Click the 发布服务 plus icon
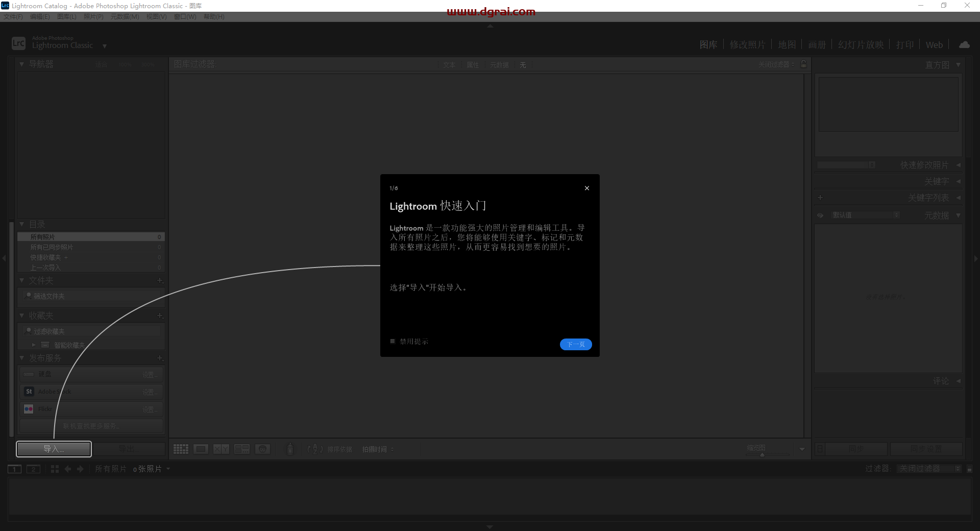The width and height of the screenshot is (980, 531). coord(160,358)
